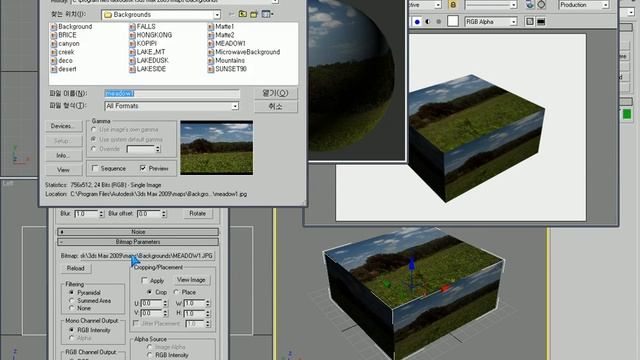The width and height of the screenshot is (640, 360).
Task: Click the black rectangle toggle UI icon
Action: tap(541, 22)
